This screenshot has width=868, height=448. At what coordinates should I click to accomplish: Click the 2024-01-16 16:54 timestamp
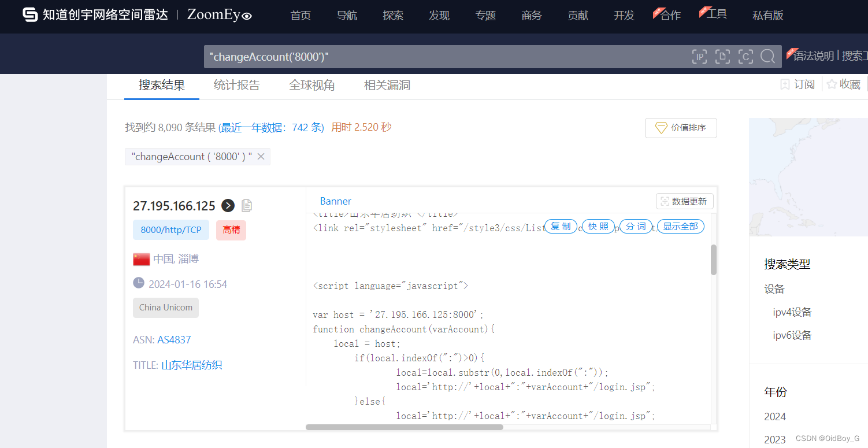188,284
